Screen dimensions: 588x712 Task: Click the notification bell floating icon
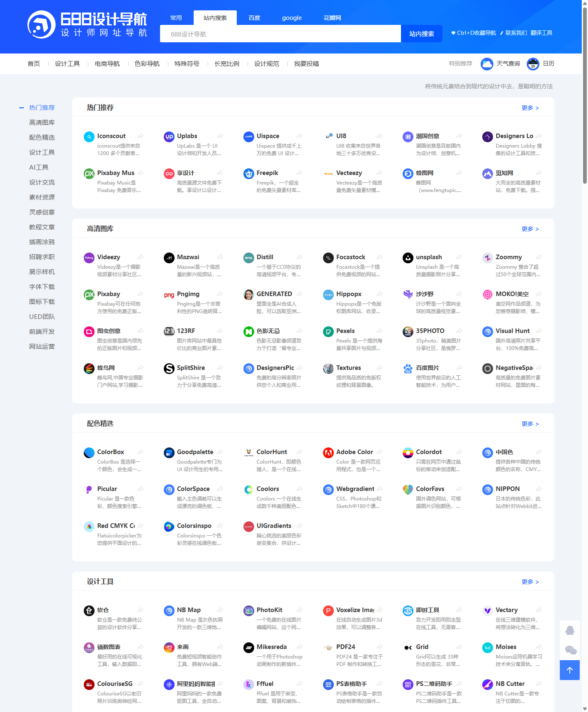(570, 630)
